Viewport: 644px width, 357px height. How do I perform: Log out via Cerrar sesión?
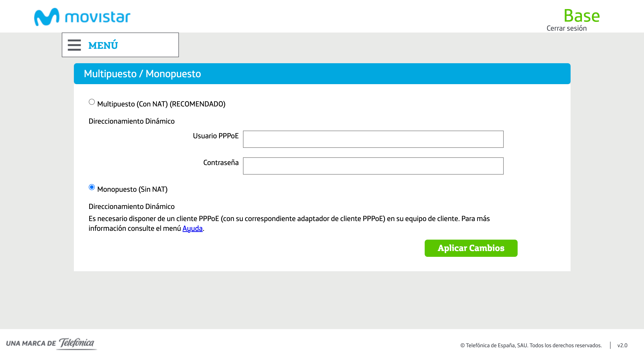(x=566, y=28)
